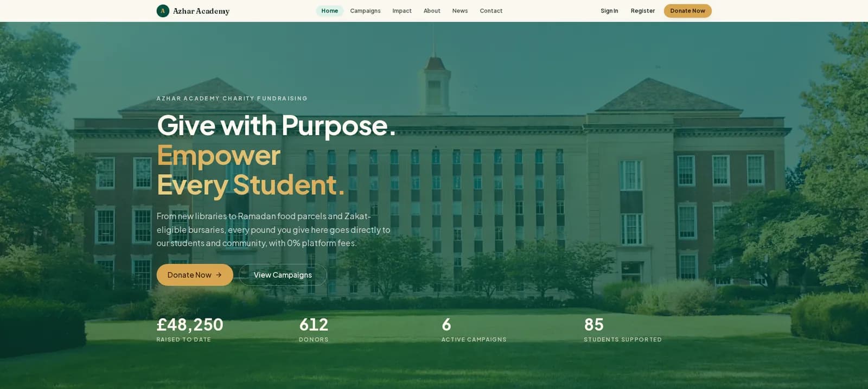Click the 'RAISED TO DATE' label

click(x=183, y=340)
